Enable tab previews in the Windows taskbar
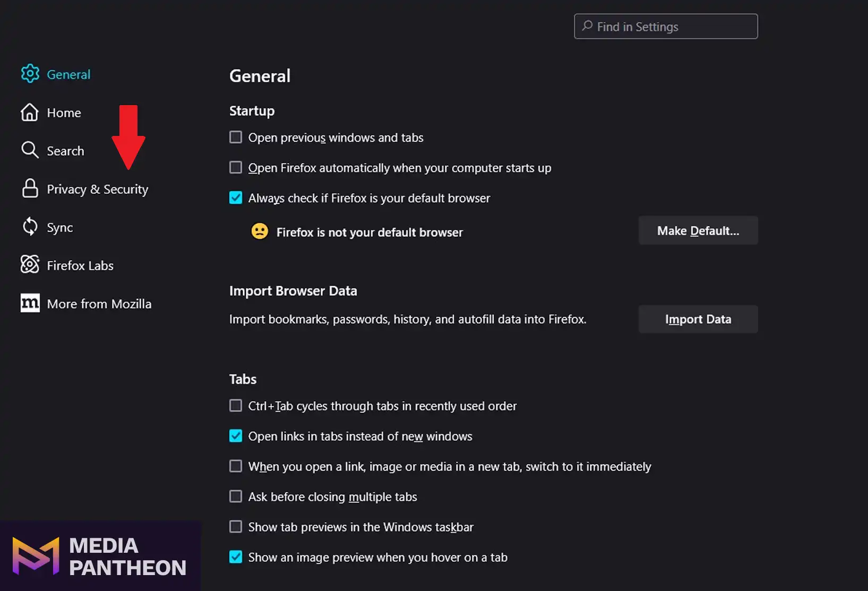Image resolution: width=868 pixels, height=591 pixels. (x=236, y=527)
